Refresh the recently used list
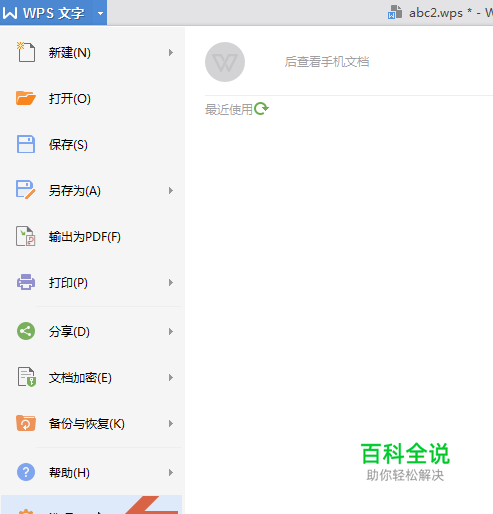Screen dimensions: 493x514 pyautogui.click(x=261, y=109)
